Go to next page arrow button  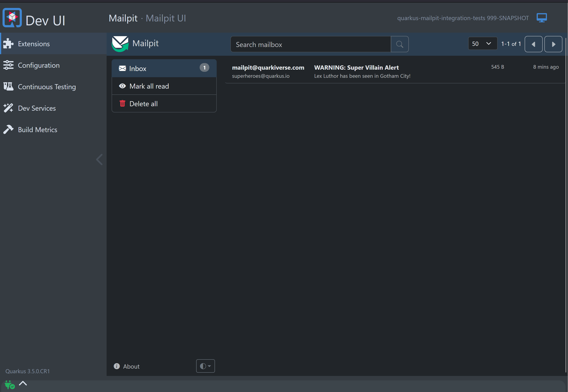(553, 44)
